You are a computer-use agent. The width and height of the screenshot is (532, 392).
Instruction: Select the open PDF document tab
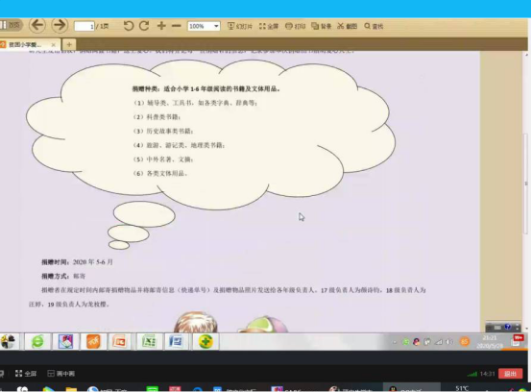tap(28, 45)
